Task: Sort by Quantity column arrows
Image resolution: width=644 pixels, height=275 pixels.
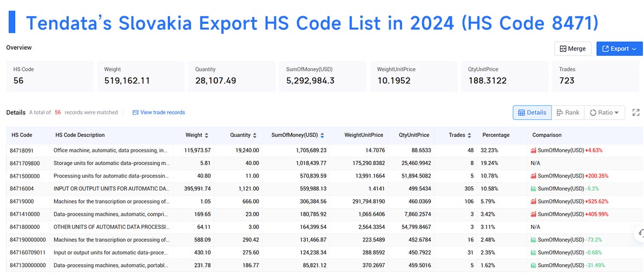Action: (x=255, y=135)
